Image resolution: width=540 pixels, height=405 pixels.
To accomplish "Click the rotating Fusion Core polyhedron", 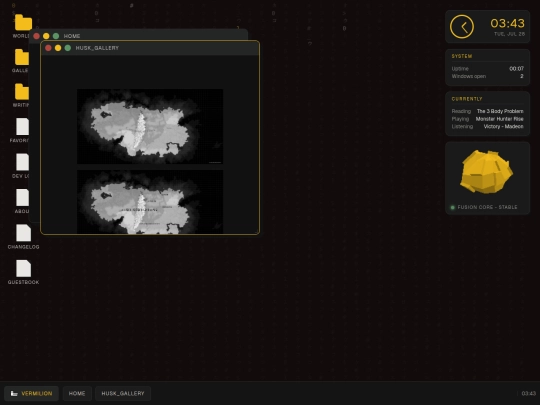I will [x=486, y=172].
